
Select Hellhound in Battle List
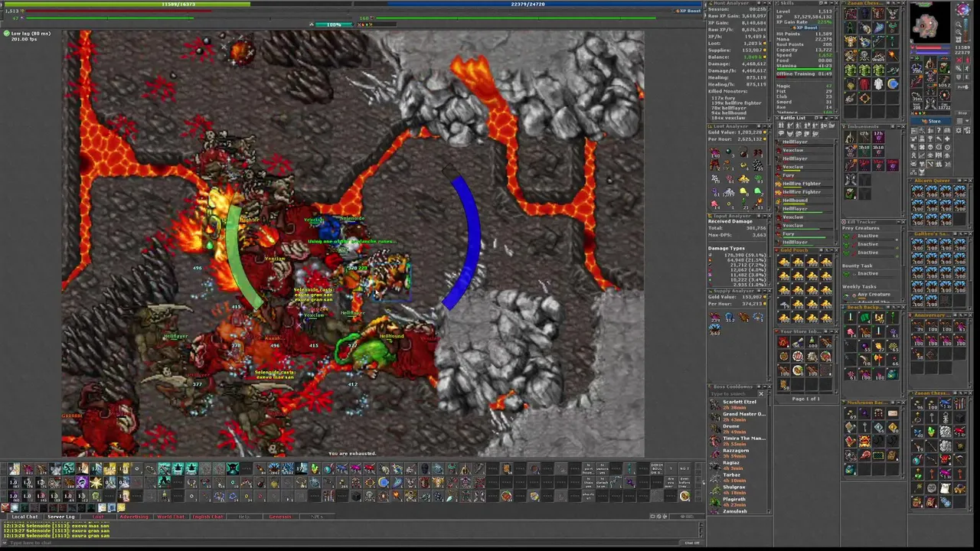[x=804, y=201]
